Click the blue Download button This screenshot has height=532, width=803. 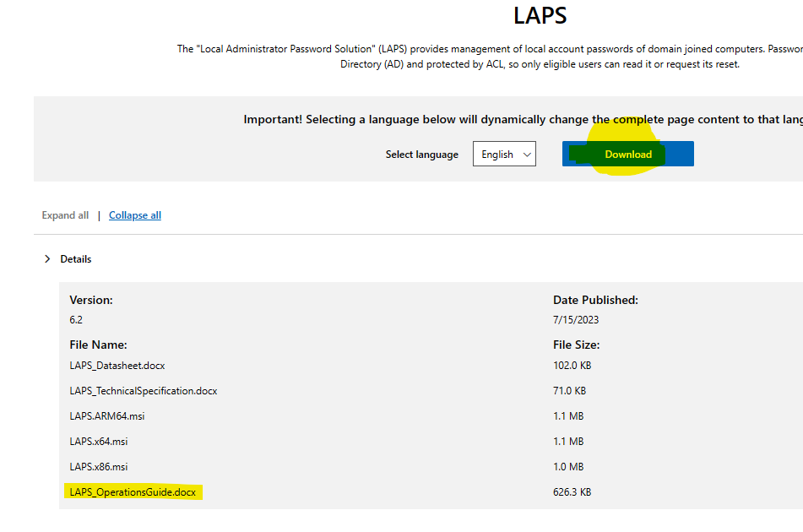(628, 155)
